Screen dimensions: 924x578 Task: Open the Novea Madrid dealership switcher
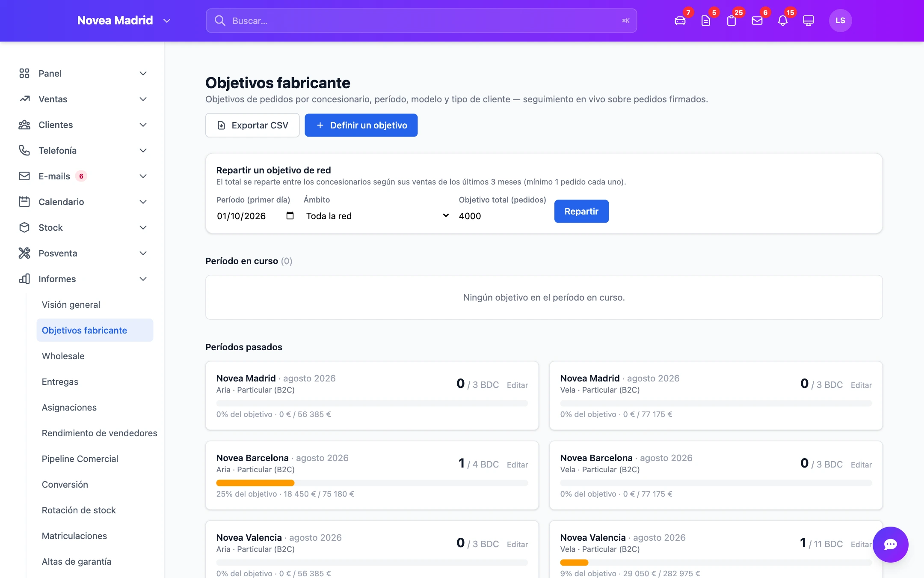[124, 21]
